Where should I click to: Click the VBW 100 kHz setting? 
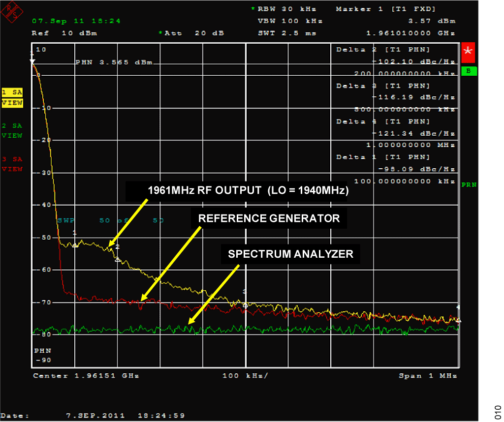coord(289,21)
